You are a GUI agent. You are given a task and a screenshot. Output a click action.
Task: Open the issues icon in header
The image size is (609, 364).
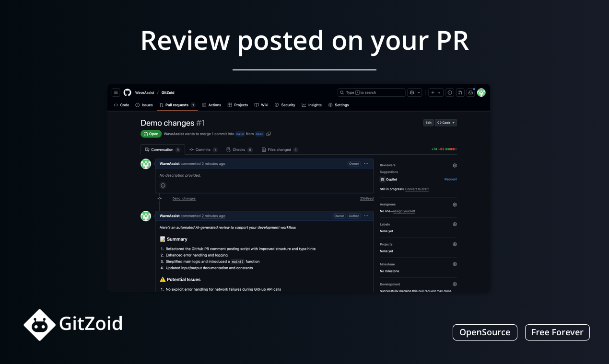coord(450,92)
